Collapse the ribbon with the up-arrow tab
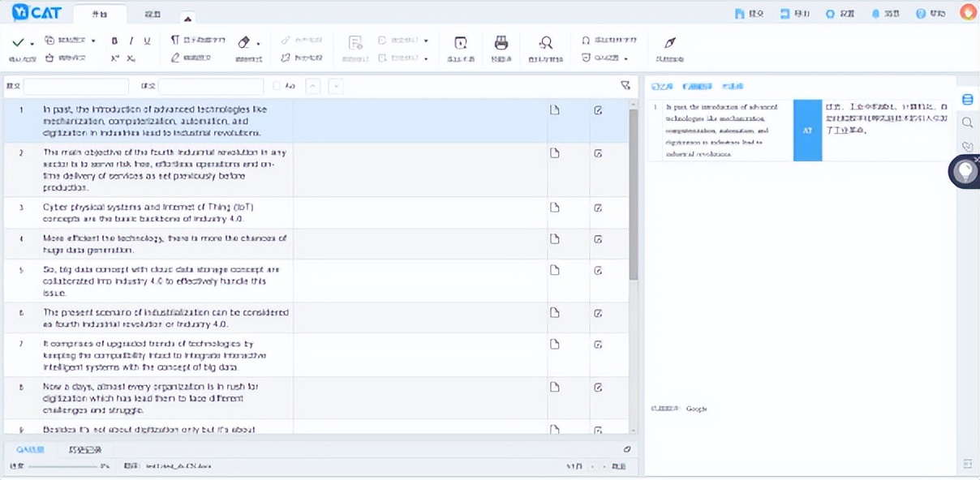This screenshot has height=480, width=980. coord(187,18)
